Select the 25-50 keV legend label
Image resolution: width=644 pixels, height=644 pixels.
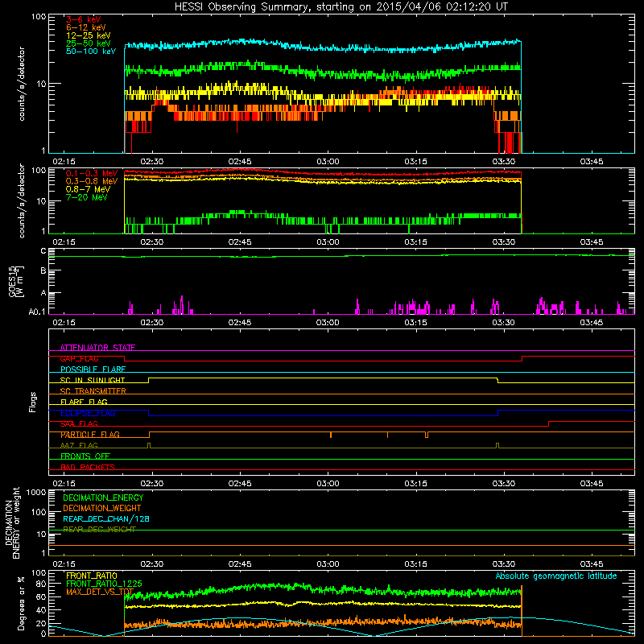[x=89, y=43]
